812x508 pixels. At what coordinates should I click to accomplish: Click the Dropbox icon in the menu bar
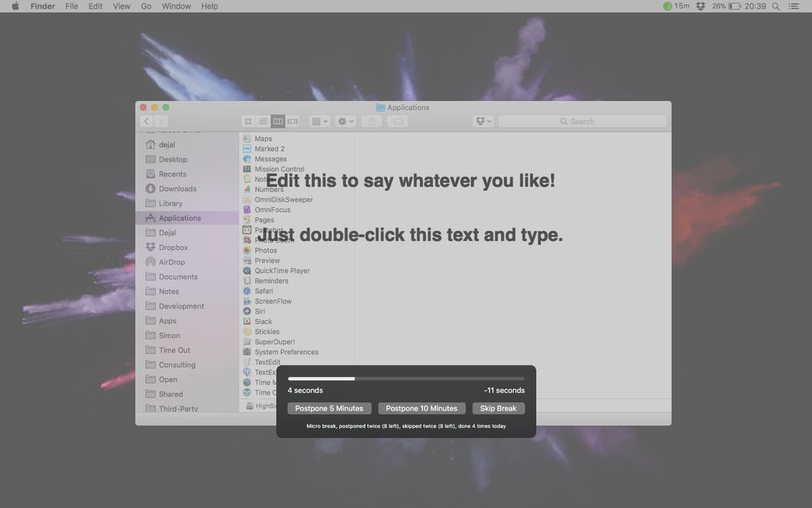tap(700, 6)
